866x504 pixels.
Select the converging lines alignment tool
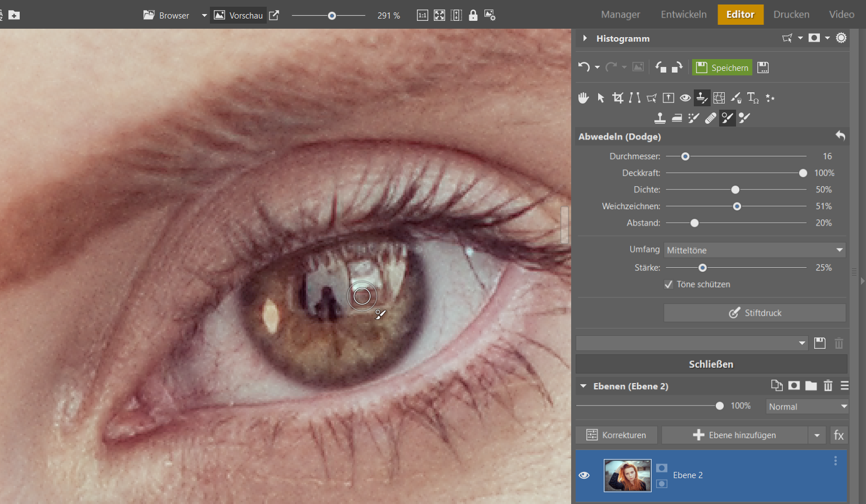(x=635, y=98)
